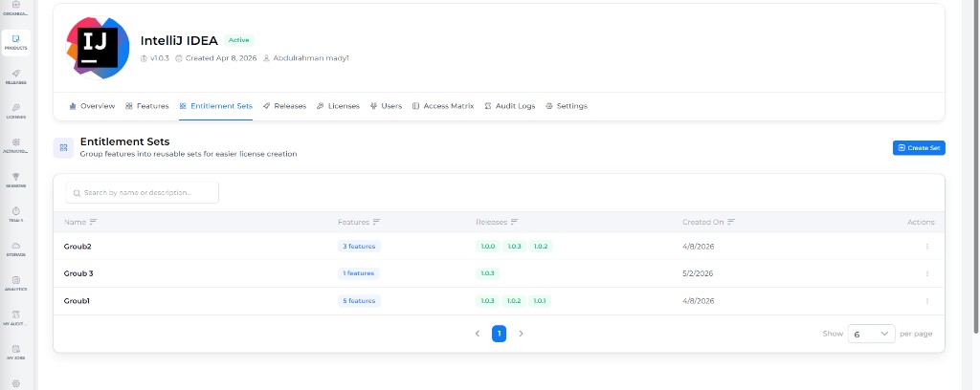The height and width of the screenshot is (390, 980).
Task: Open the Access Matrix tab
Action: [x=443, y=106]
